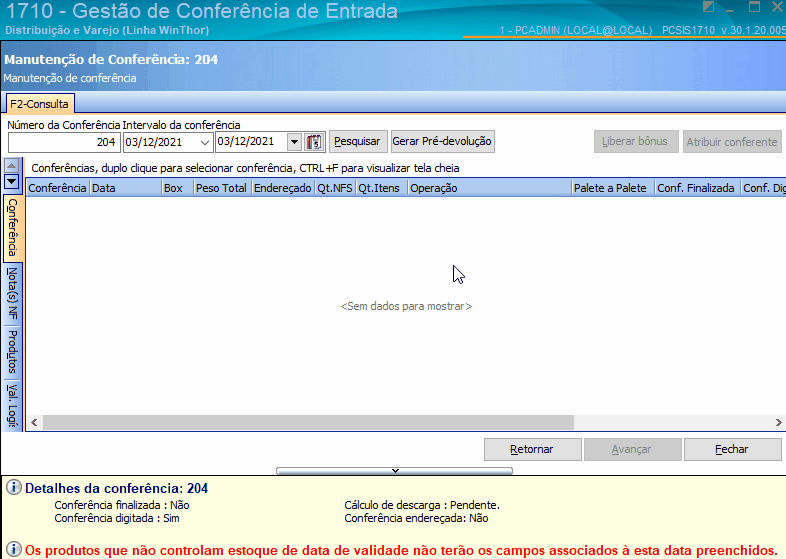Click the Endereçado column header
This screenshot has width=786, height=559.
[x=283, y=188]
